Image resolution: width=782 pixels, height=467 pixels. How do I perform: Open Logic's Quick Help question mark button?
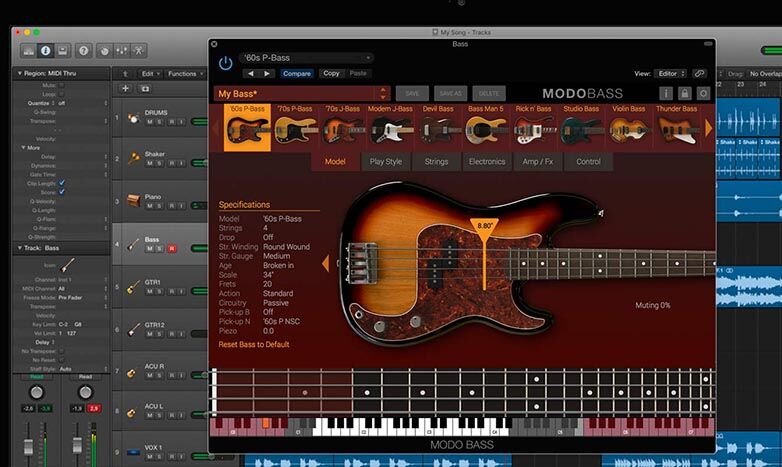84,50
